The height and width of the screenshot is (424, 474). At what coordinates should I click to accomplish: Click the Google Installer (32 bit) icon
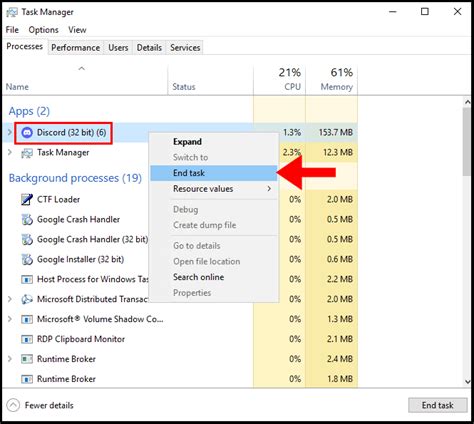27,259
